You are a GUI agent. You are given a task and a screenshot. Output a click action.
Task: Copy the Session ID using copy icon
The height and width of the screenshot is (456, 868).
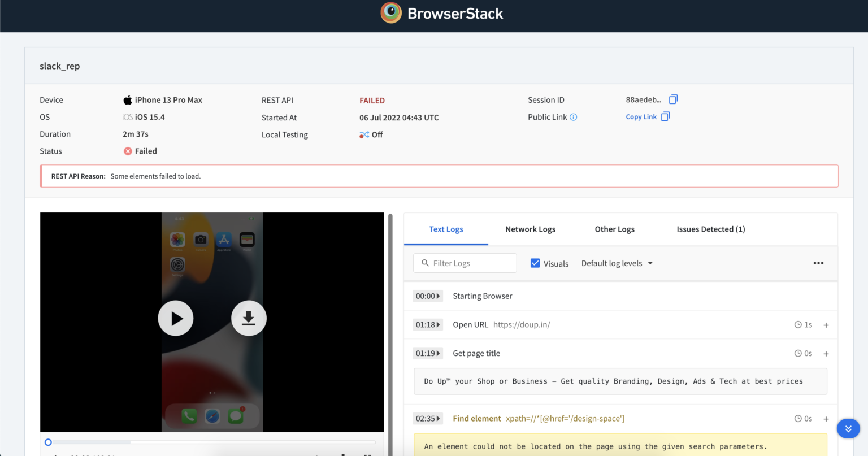[x=672, y=99]
